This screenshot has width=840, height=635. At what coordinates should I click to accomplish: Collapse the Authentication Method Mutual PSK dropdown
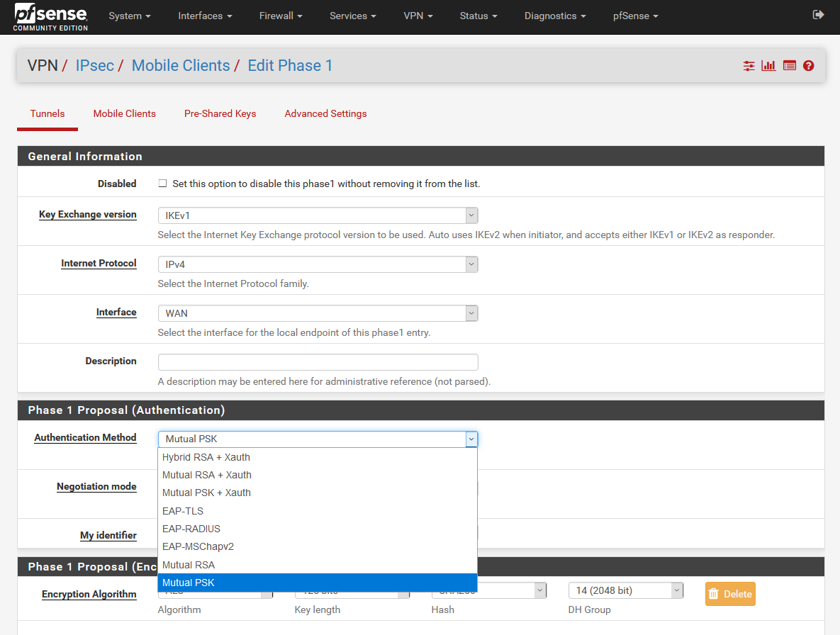318,439
